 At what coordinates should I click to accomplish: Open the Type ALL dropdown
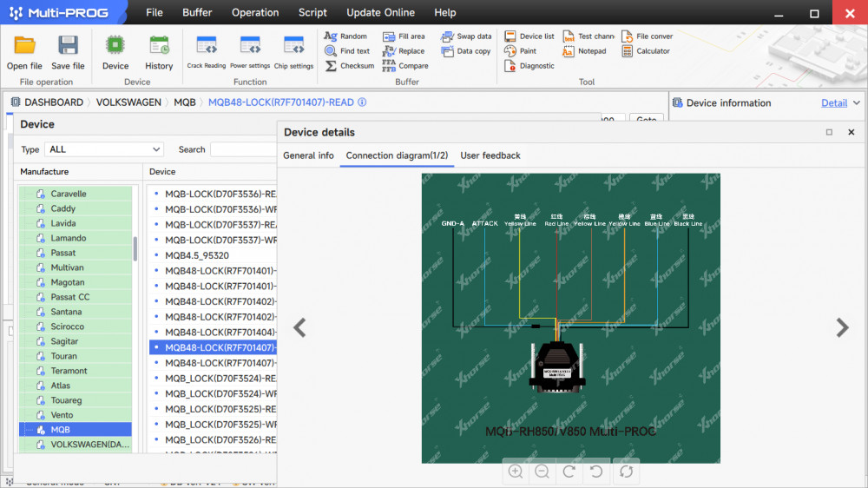104,149
